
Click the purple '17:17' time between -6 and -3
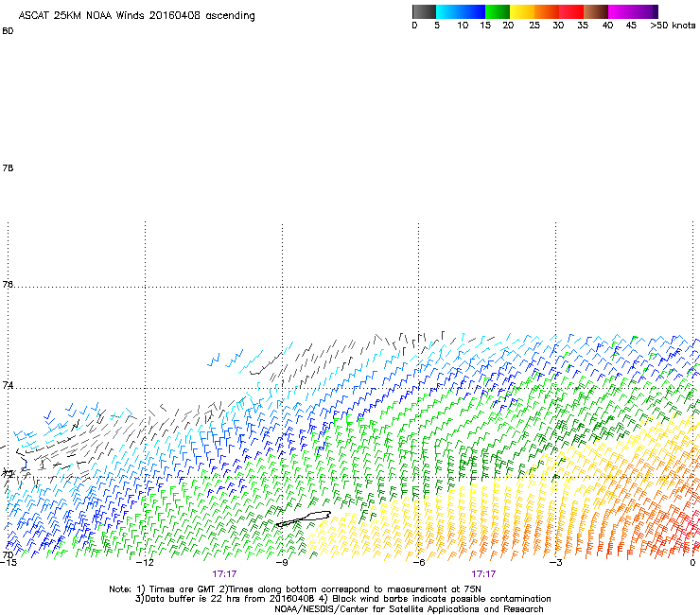pyautogui.click(x=483, y=574)
